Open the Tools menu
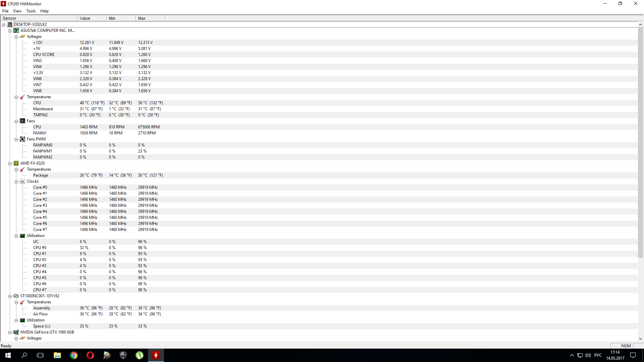The image size is (644, 362). [x=31, y=11]
